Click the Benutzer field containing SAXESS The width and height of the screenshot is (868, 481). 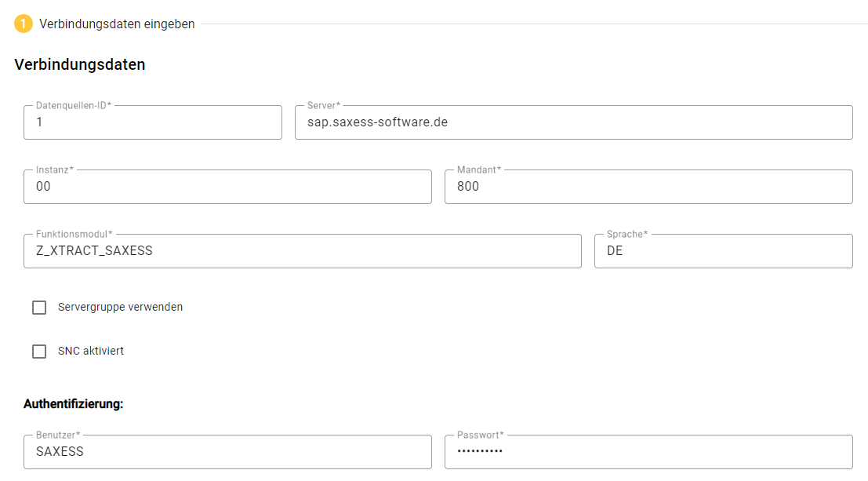pyautogui.click(x=227, y=452)
